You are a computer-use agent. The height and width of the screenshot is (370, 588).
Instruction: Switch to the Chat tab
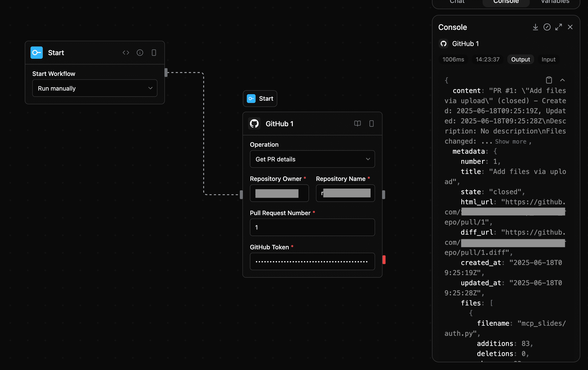pos(457,2)
